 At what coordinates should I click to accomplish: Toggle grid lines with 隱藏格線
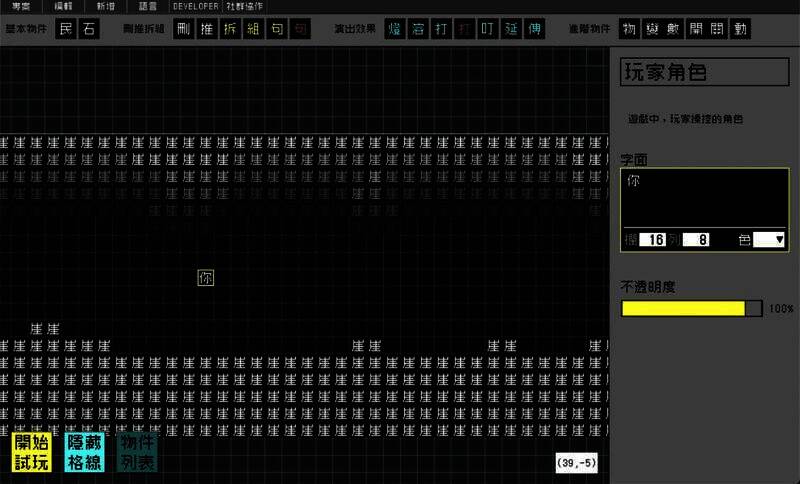coord(82,452)
